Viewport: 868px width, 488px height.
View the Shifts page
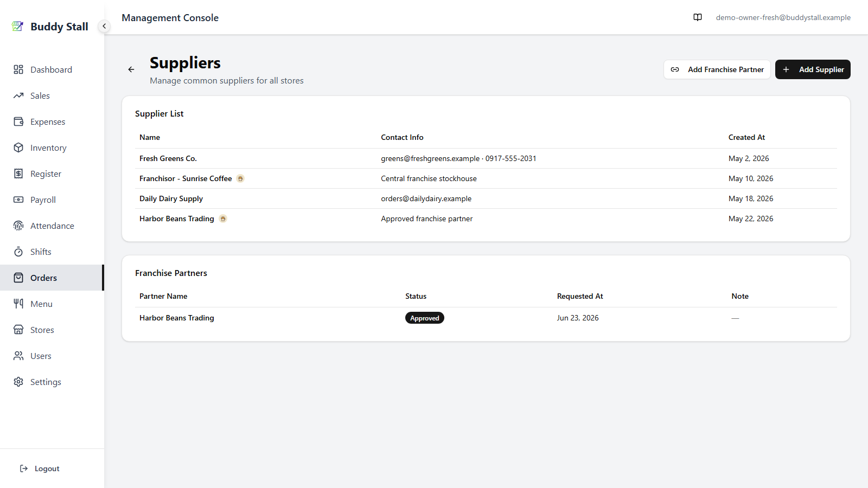pos(52,252)
